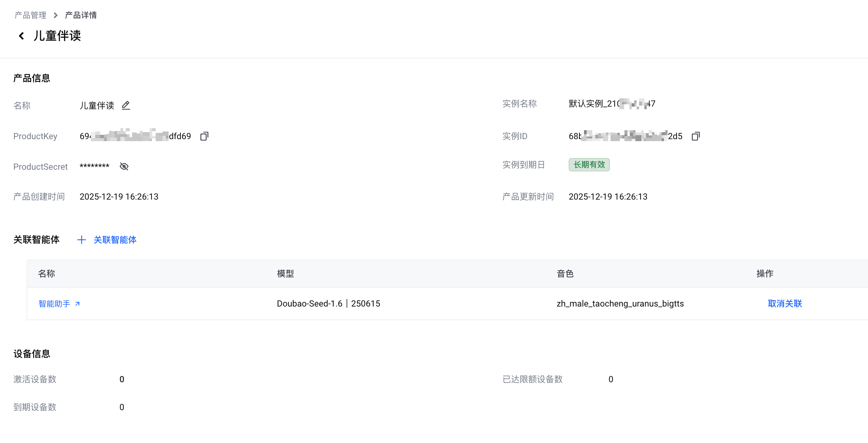Click 取消关联 for 智能助手
This screenshot has height=443, width=868.
coord(784,304)
